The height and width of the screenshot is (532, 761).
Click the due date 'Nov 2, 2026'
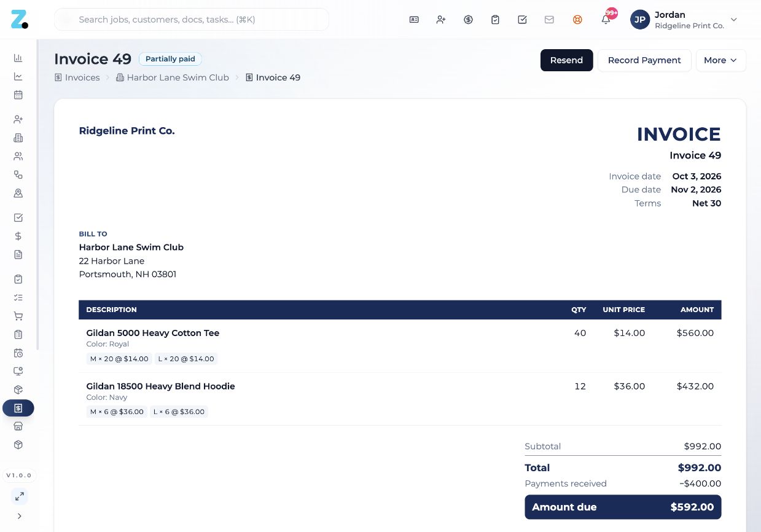click(x=696, y=190)
